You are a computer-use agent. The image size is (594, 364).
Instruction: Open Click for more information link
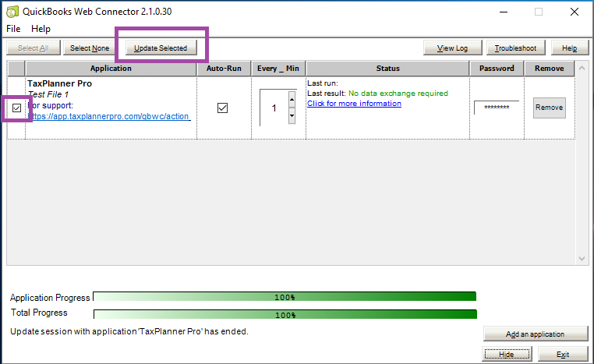click(x=354, y=104)
